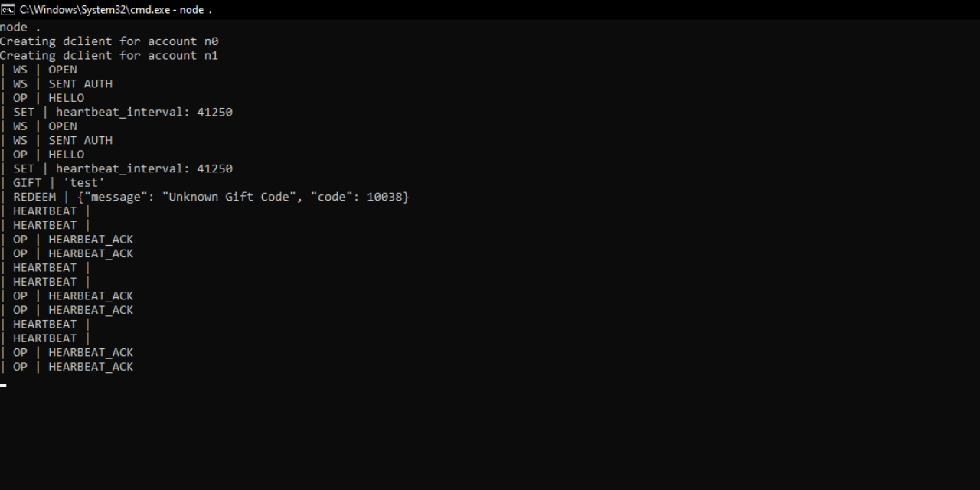Click the first heartbeat_interval value 41250
The height and width of the screenshot is (490, 980).
[214, 113]
